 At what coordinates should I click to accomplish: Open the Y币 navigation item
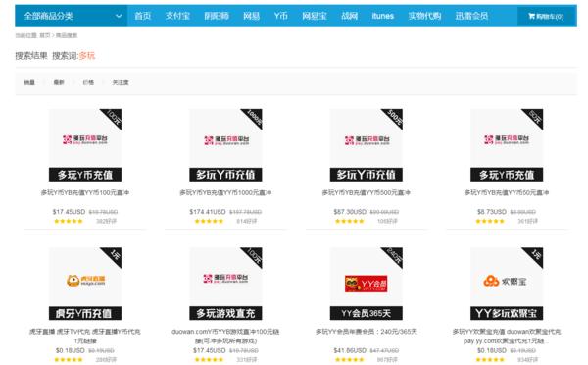pyautogui.click(x=281, y=16)
